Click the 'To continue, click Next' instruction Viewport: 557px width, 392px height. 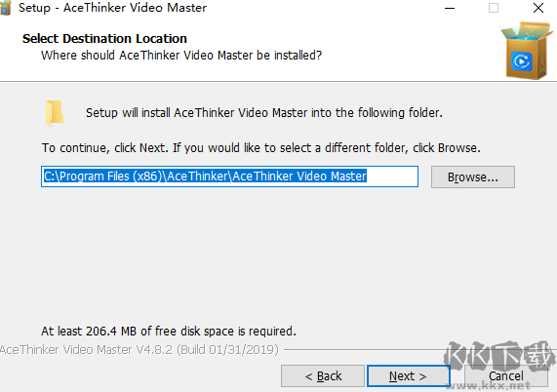click(x=261, y=147)
